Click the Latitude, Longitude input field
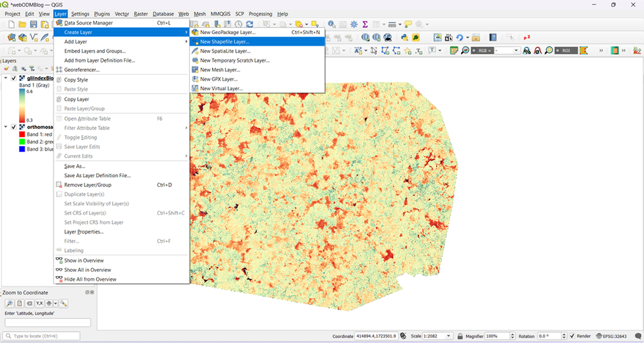The width and height of the screenshot is (644, 343). point(48,322)
